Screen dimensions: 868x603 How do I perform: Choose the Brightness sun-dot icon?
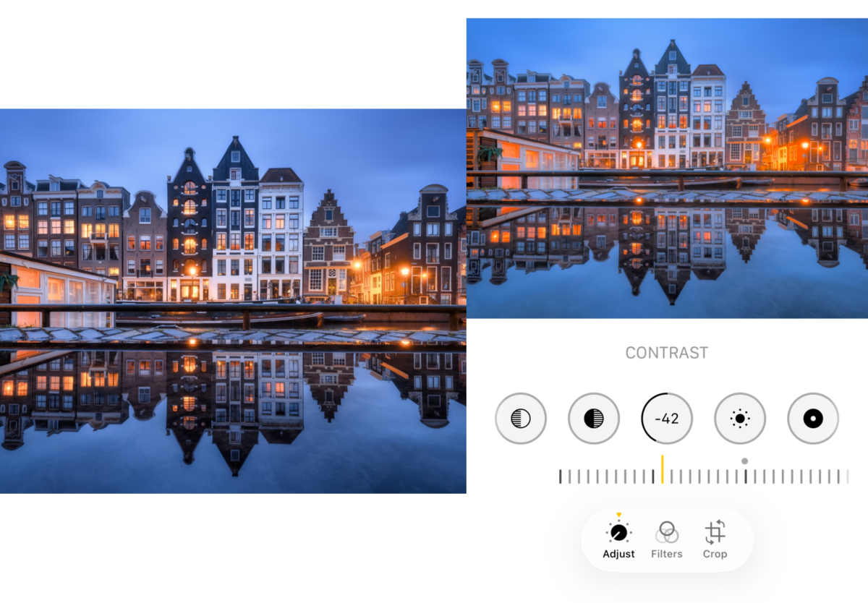click(740, 418)
